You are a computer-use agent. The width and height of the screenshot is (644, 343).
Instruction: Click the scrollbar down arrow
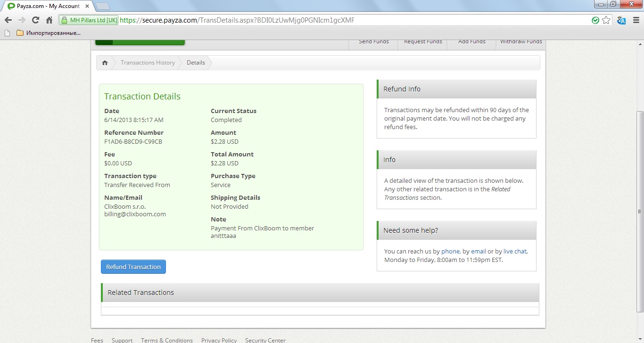(640, 339)
